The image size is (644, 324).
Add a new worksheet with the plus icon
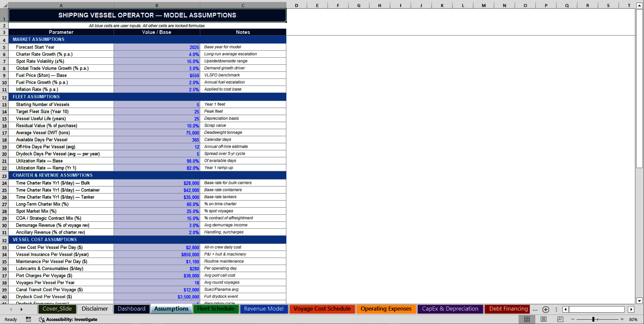546,309
